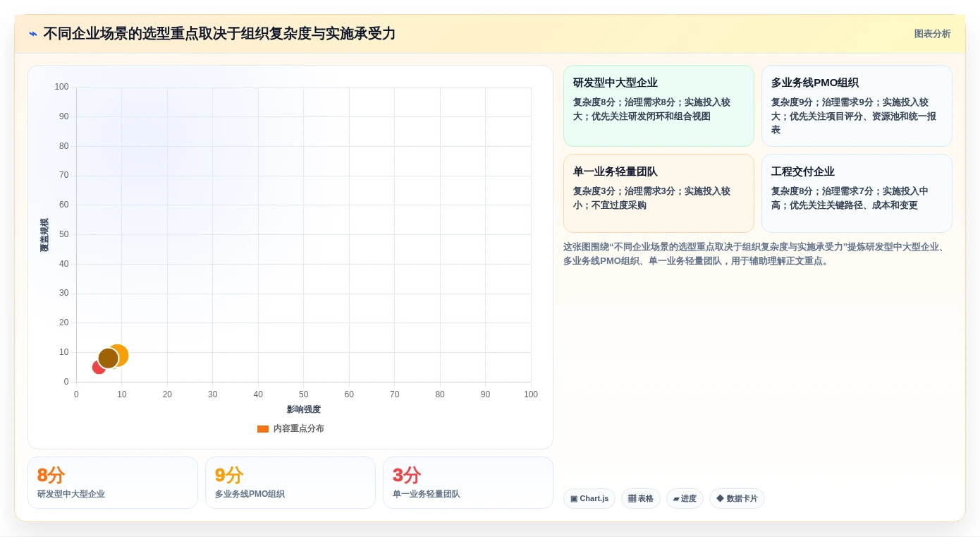This screenshot has width=980, height=537.
Task: Open the 工程交付企业 card
Action: [857, 193]
